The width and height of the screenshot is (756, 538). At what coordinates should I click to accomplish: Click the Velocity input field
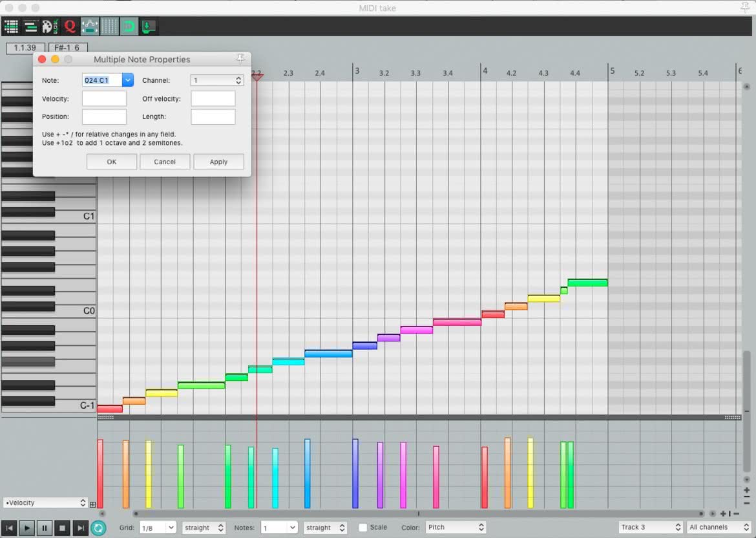[x=104, y=98]
